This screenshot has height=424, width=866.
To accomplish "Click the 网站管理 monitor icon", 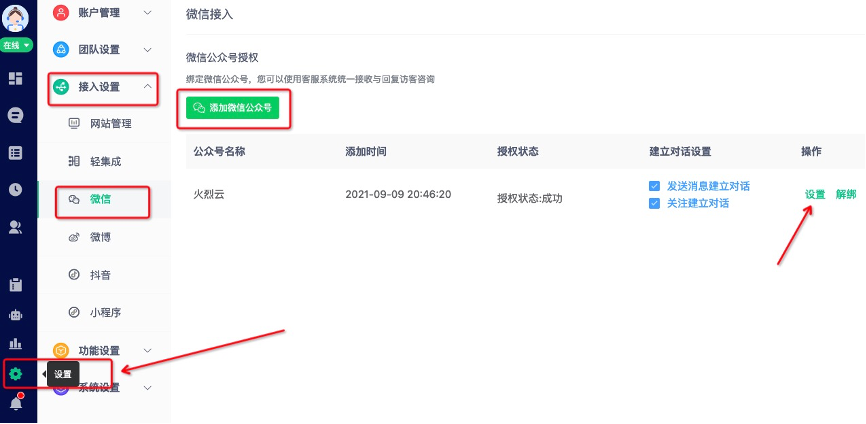I will coord(74,123).
